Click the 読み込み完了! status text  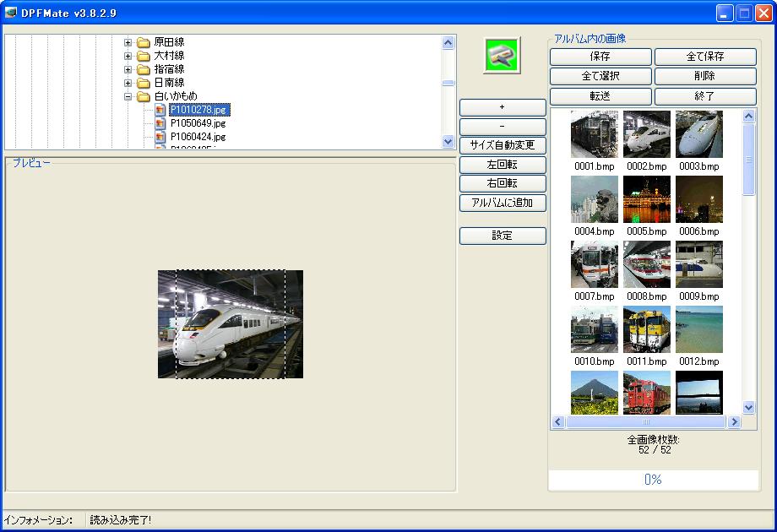tap(121, 519)
